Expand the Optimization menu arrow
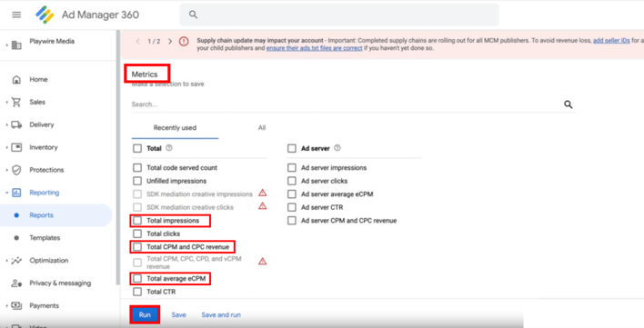The image size is (644, 328). click(x=6, y=261)
